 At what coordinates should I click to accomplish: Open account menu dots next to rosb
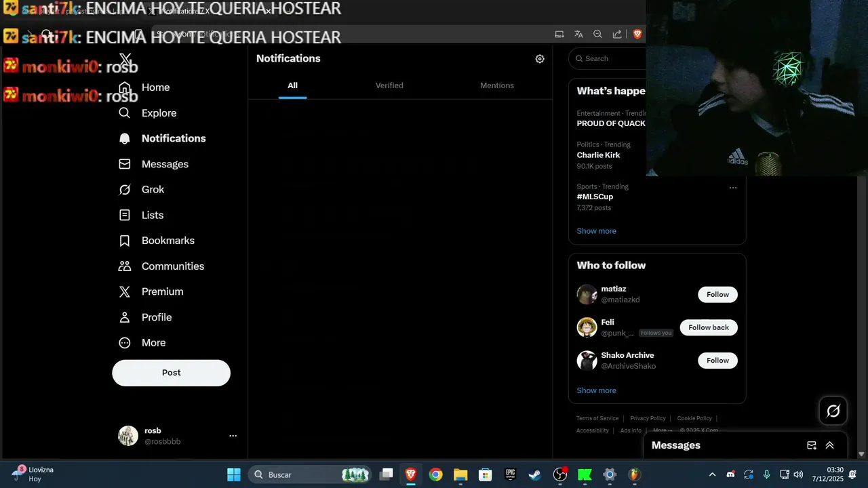coord(233,436)
